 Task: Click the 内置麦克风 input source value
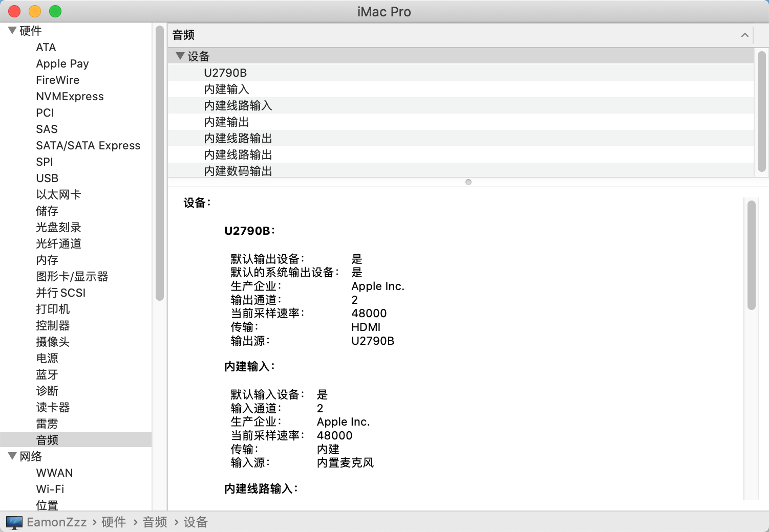[346, 463]
